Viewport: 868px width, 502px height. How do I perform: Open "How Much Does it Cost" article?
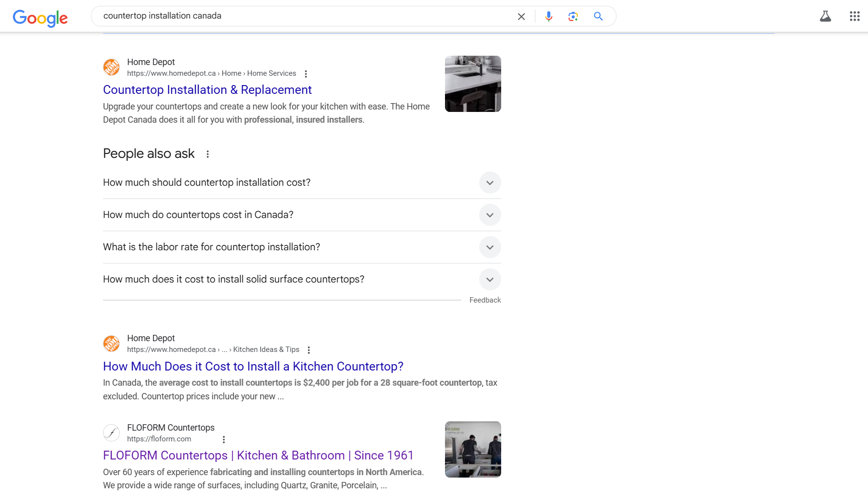253,367
